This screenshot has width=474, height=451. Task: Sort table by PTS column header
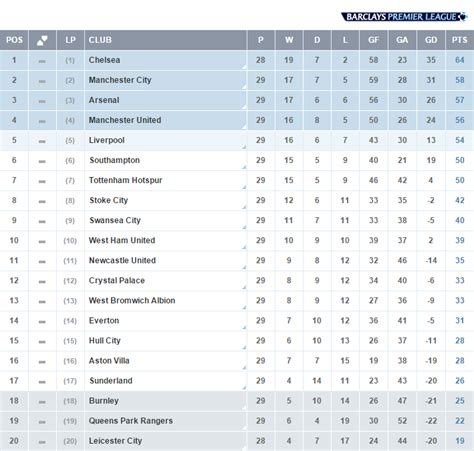pyautogui.click(x=460, y=40)
